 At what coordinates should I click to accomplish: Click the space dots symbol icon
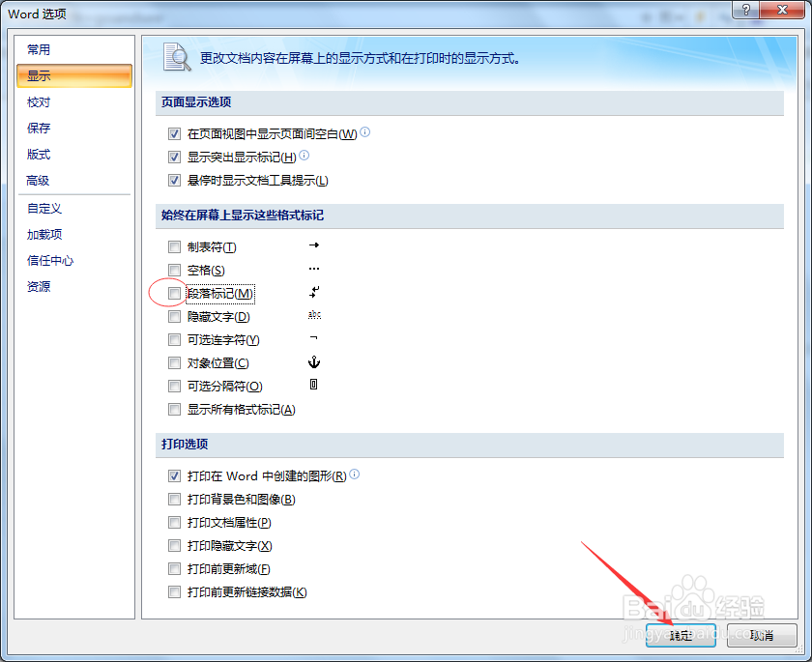pos(314,269)
